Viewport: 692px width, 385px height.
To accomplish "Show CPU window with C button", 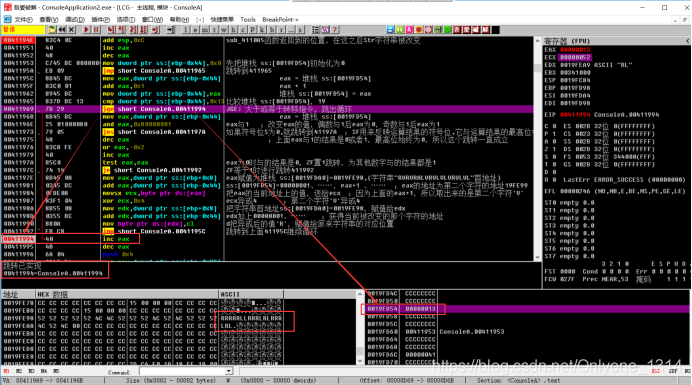I will click(x=243, y=30).
